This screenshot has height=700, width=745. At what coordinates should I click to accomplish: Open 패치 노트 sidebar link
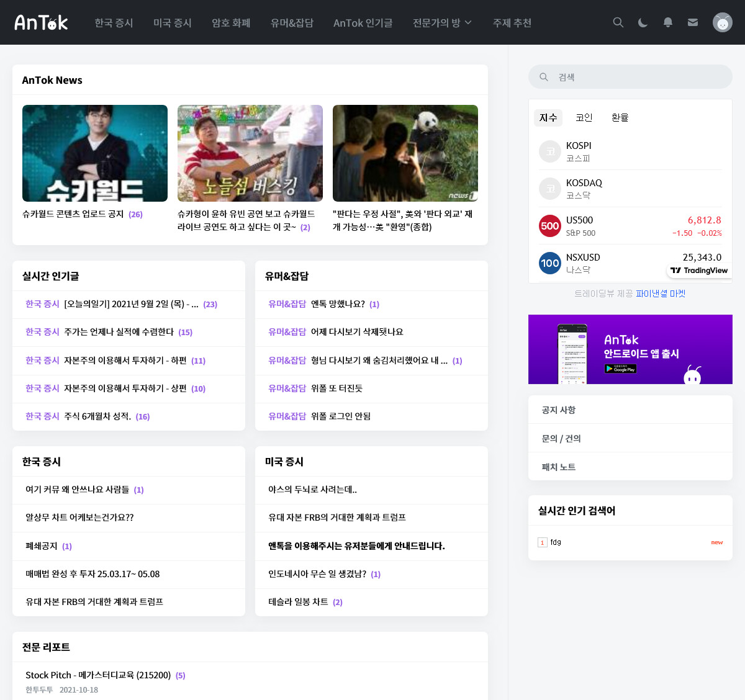(x=630, y=467)
